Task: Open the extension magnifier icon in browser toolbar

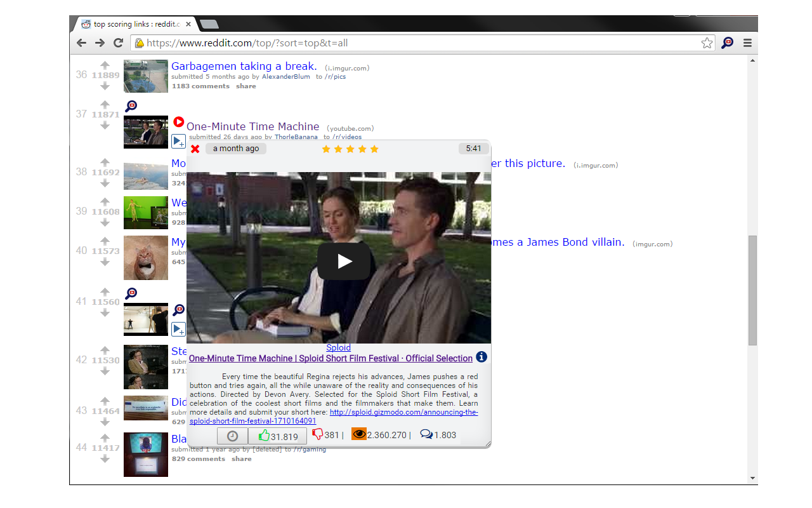Action: pos(727,43)
